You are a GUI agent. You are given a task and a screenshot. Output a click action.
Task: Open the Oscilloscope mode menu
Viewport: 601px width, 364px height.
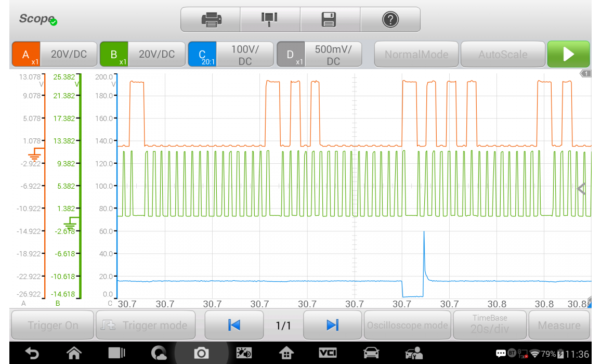pos(407,325)
